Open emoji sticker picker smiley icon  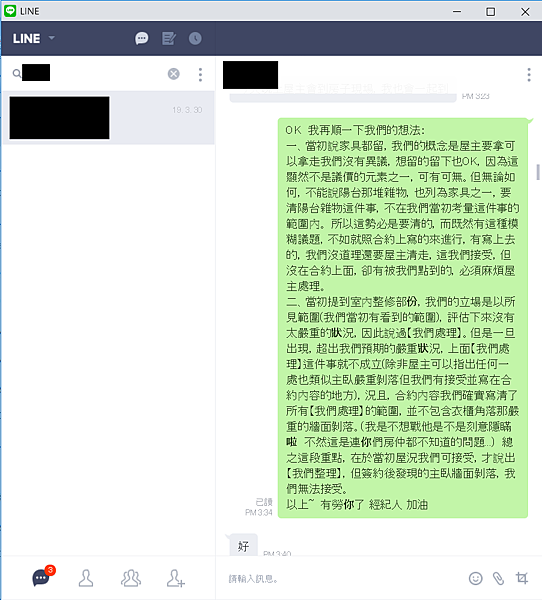tap(475, 578)
